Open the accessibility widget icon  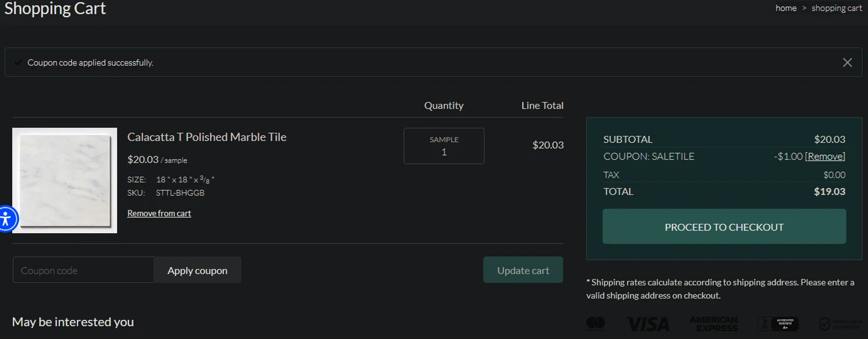click(x=7, y=219)
